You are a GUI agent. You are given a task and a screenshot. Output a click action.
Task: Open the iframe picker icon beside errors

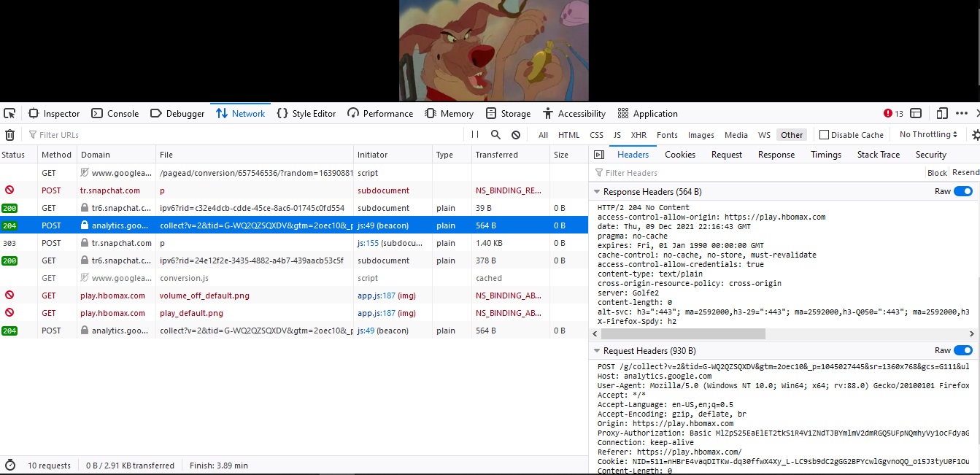point(916,114)
